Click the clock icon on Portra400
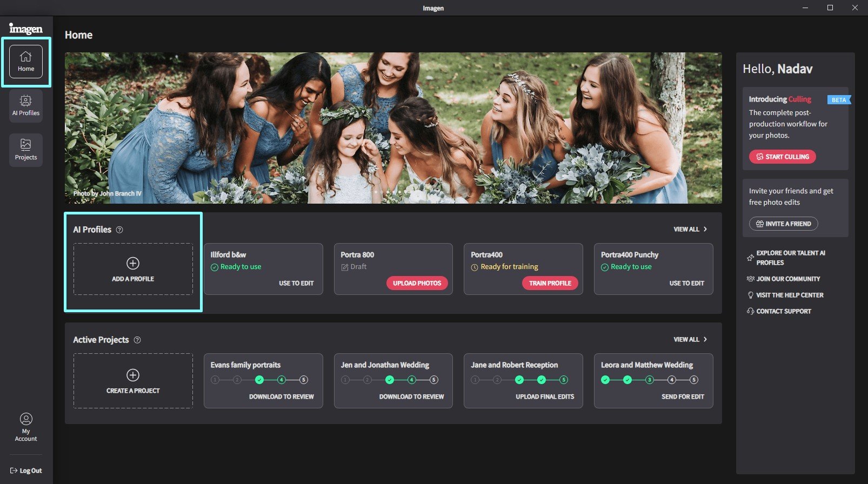Viewport: 868px width, 484px height. click(475, 267)
